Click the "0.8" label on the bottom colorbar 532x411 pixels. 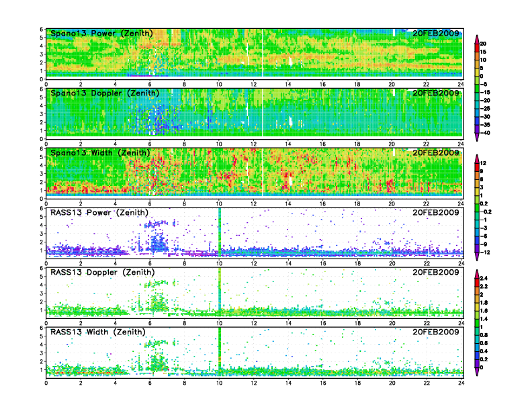tap(484, 335)
